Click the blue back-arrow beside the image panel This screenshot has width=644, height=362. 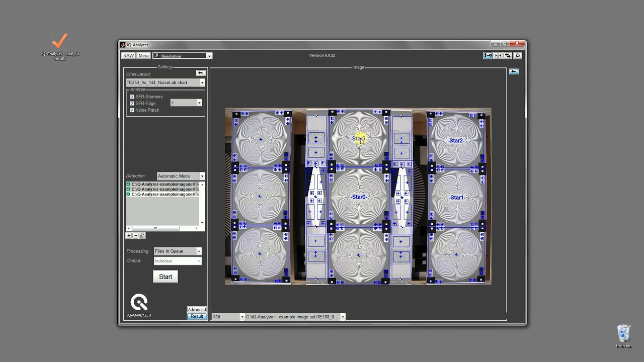tap(514, 71)
